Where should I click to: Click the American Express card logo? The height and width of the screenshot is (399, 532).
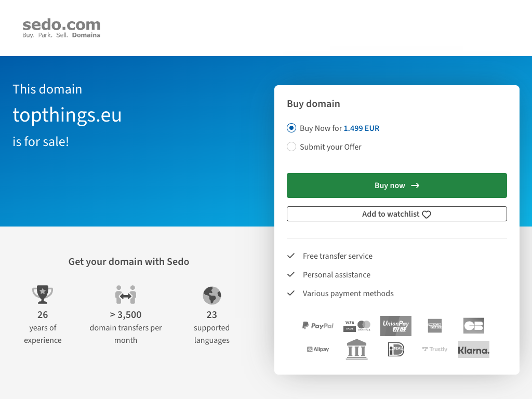click(x=435, y=326)
